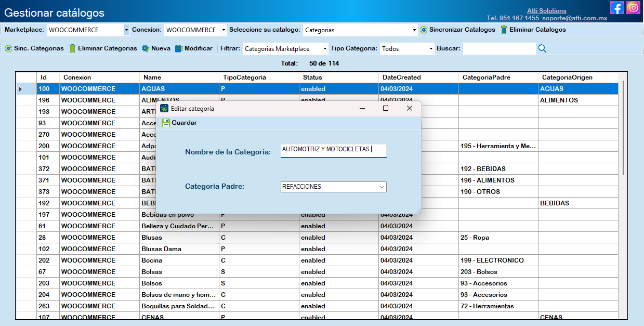This screenshot has width=644, height=326.
Task: Open the Facebook icon link
Action: click(617, 8)
